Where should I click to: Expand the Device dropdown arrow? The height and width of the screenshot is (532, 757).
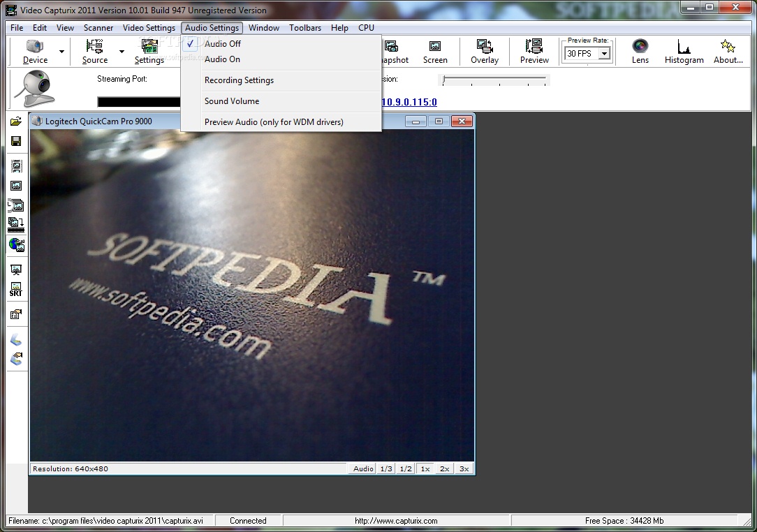pyautogui.click(x=61, y=52)
